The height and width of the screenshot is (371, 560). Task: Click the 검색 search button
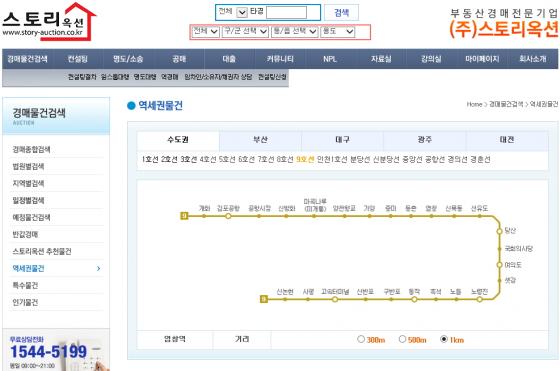[x=341, y=13]
